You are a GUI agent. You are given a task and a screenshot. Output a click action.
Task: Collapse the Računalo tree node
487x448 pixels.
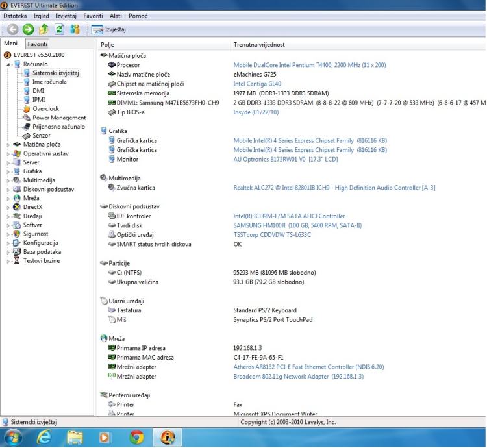[8, 64]
